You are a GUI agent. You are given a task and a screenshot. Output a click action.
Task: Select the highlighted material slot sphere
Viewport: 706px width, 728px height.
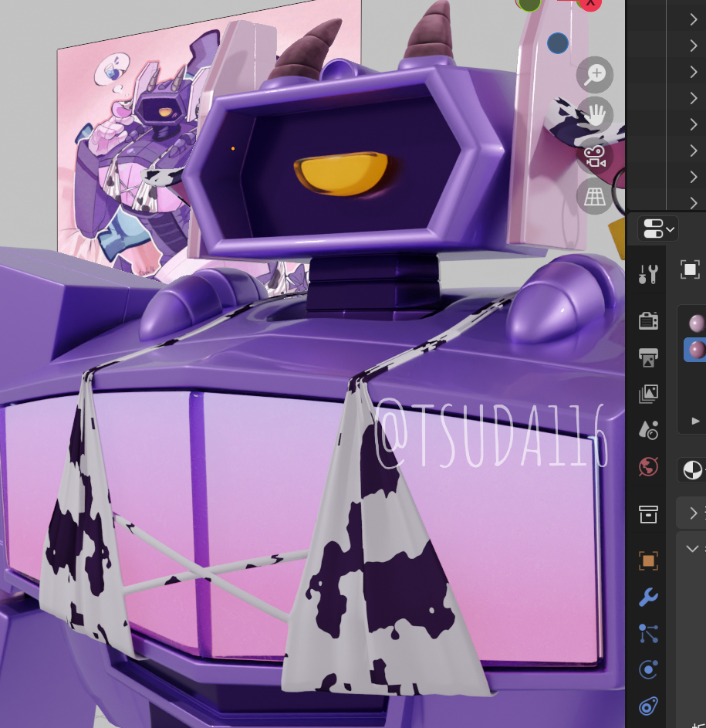(697, 350)
